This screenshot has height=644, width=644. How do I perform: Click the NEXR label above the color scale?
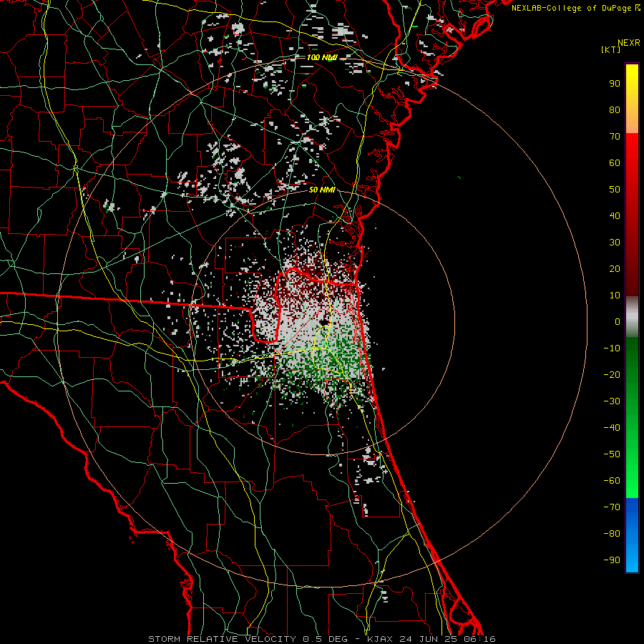click(x=629, y=43)
